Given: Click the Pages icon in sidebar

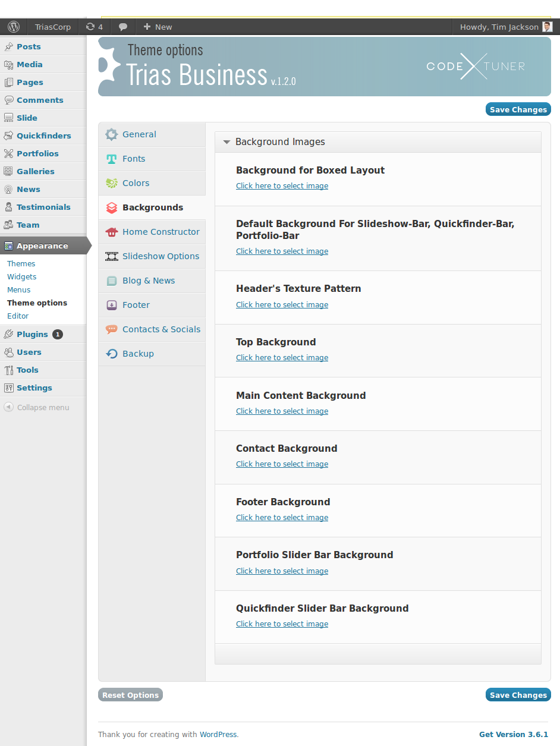Looking at the screenshot, I should (x=8, y=82).
